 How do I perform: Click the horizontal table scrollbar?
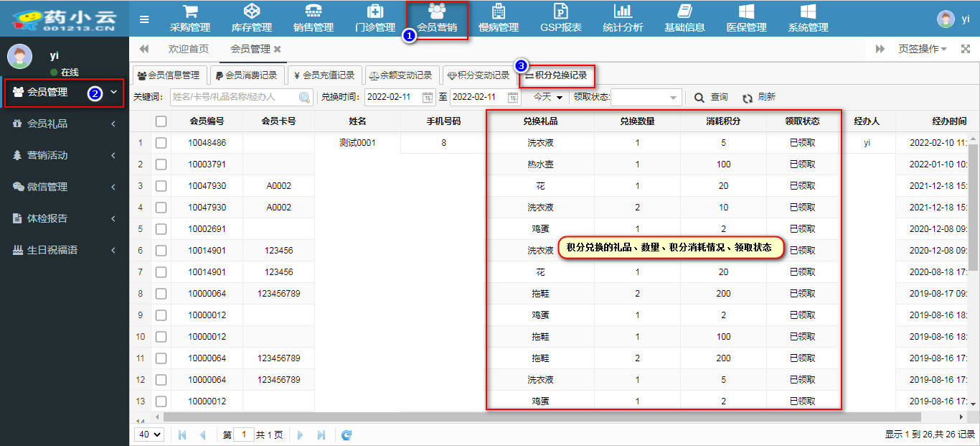click(x=542, y=417)
